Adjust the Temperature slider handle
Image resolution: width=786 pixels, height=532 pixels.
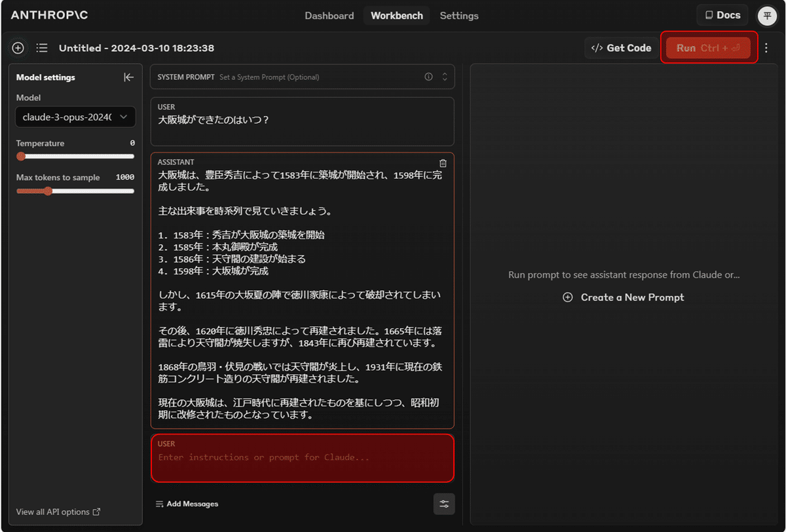(21, 157)
